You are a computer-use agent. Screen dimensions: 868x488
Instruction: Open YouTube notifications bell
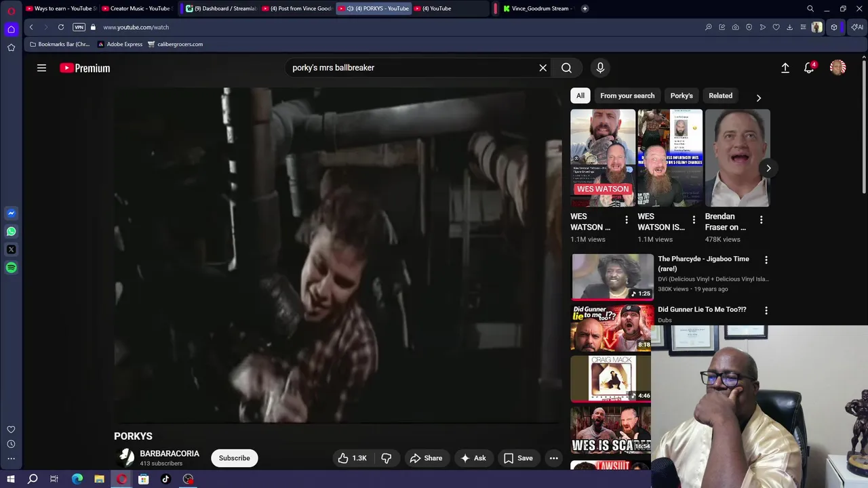click(x=809, y=68)
